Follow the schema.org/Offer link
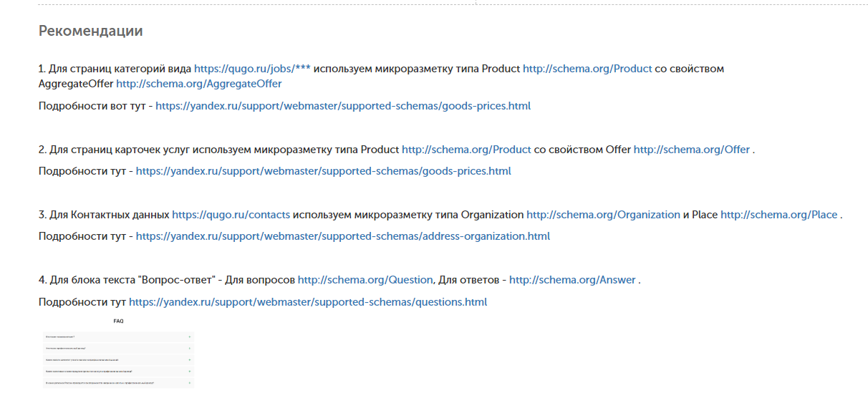Viewport: 868px width, 398px height. pyautogui.click(x=691, y=150)
